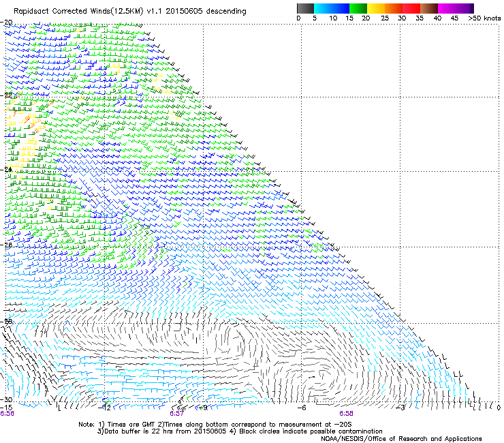Click the yellow 20-25 knots legend swatch

click(x=376, y=8)
